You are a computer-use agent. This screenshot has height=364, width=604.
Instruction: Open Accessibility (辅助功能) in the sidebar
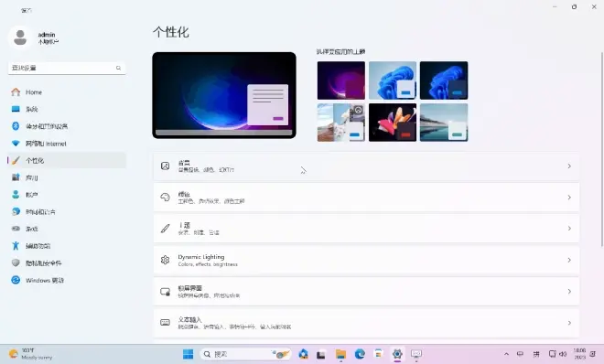point(66,246)
